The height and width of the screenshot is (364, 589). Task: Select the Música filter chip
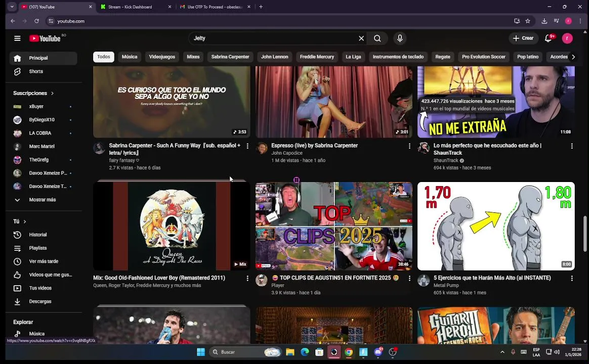130,57
